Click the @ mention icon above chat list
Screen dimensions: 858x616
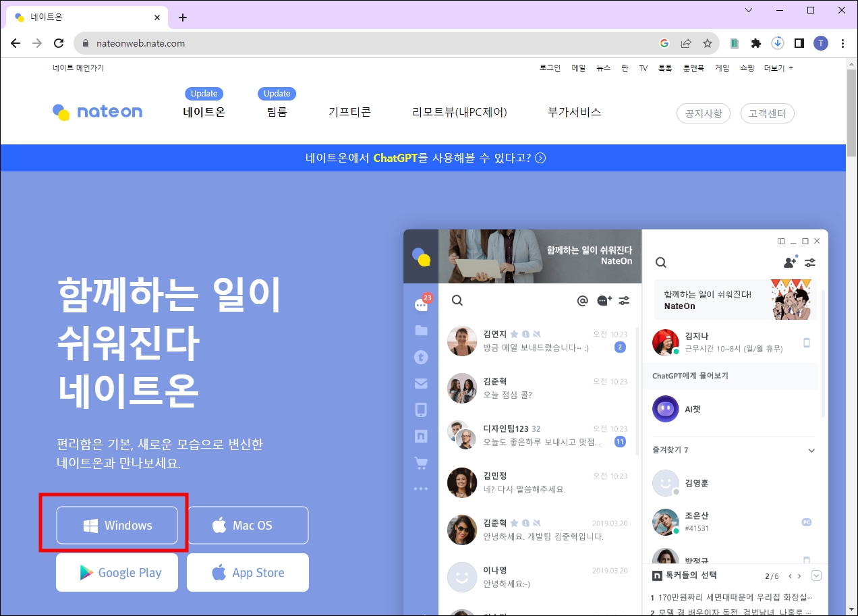pyautogui.click(x=583, y=300)
